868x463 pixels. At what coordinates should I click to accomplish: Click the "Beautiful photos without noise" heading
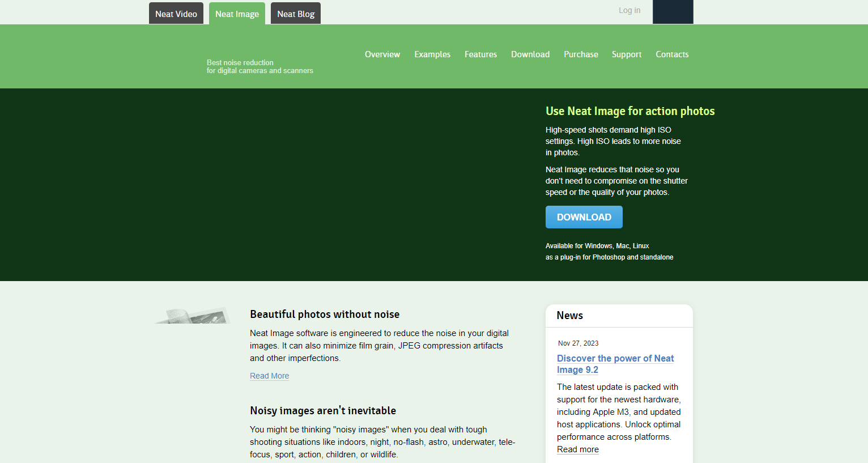tap(325, 315)
